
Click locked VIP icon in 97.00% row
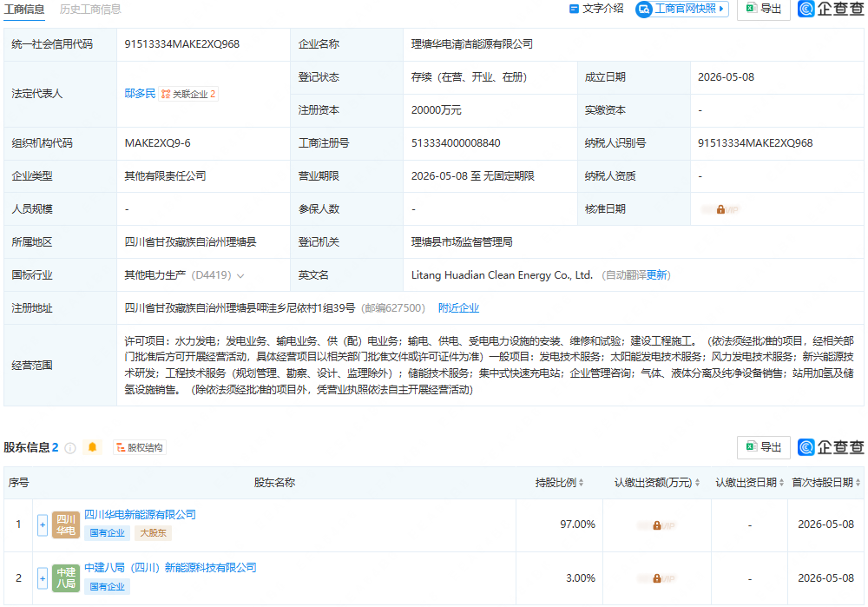(x=656, y=525)
